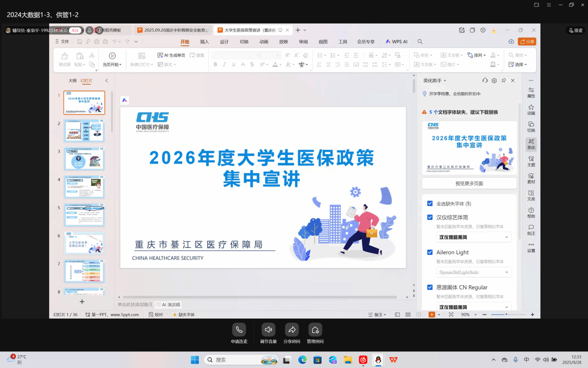
Task: Open the 素材 materials sidebar panel
Action: (x=531, y=178)
